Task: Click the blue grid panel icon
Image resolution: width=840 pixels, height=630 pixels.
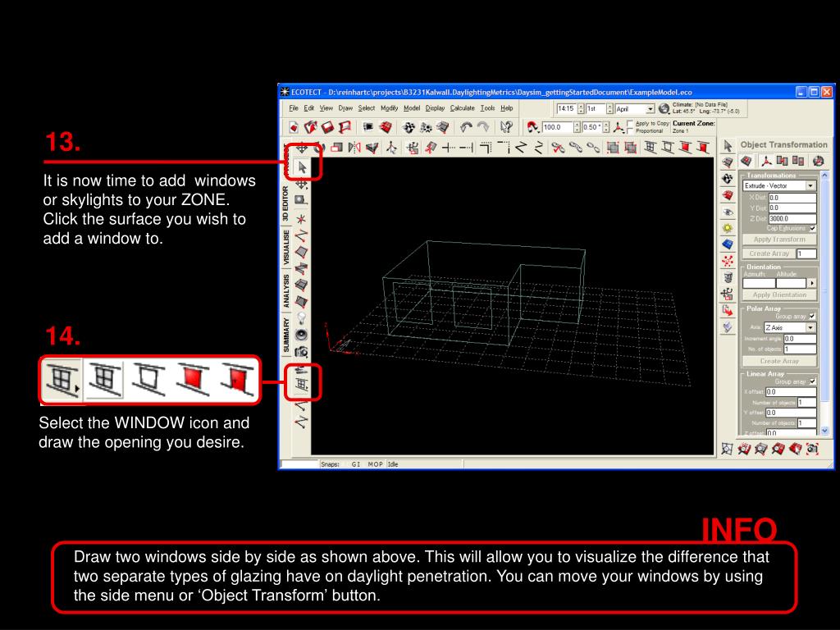Action: (x=728, y=244)
